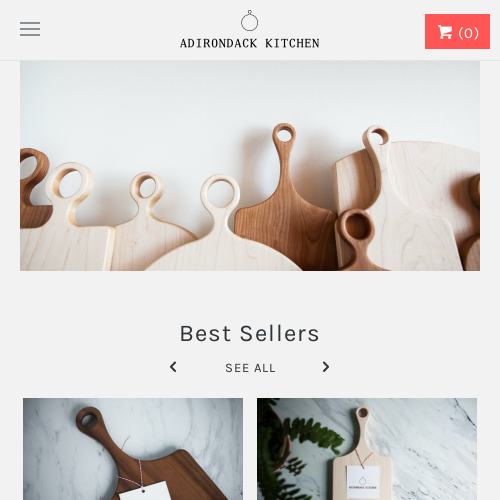
Task: Click the white tag on the walnut board
Action: click(145, 491)
